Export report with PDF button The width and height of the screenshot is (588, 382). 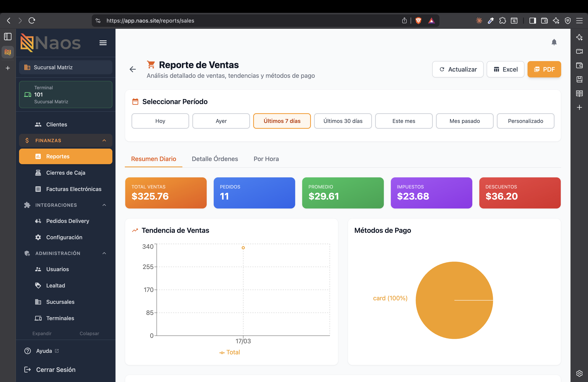point(544,69)
